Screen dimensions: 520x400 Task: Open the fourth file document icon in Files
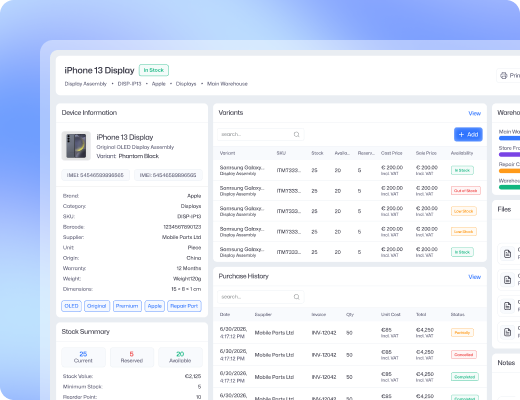tap(507, 332)
